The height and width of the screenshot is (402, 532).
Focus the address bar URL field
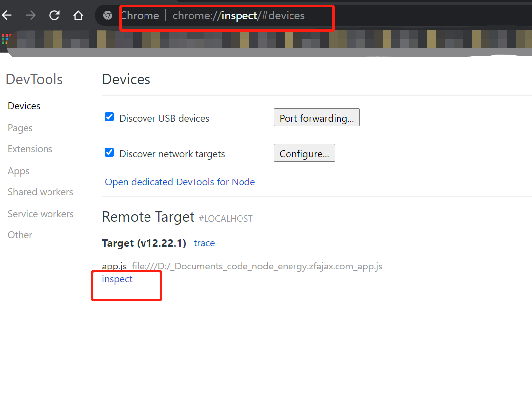[238, 16]
